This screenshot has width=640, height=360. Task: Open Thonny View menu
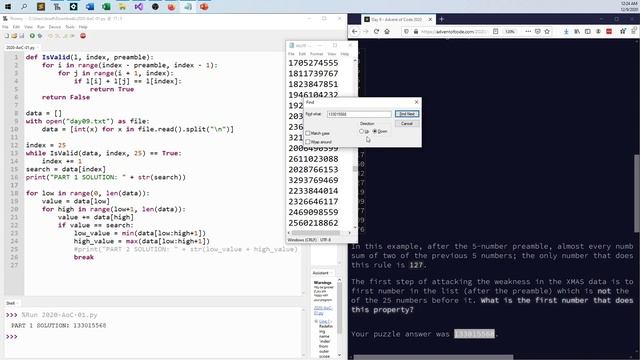[x=28, y=27]
